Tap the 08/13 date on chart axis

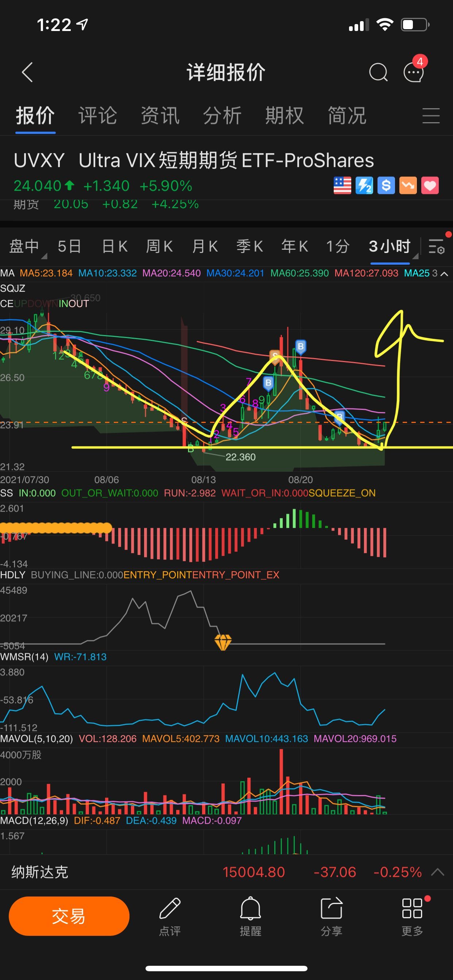click(x=203, y=480)
